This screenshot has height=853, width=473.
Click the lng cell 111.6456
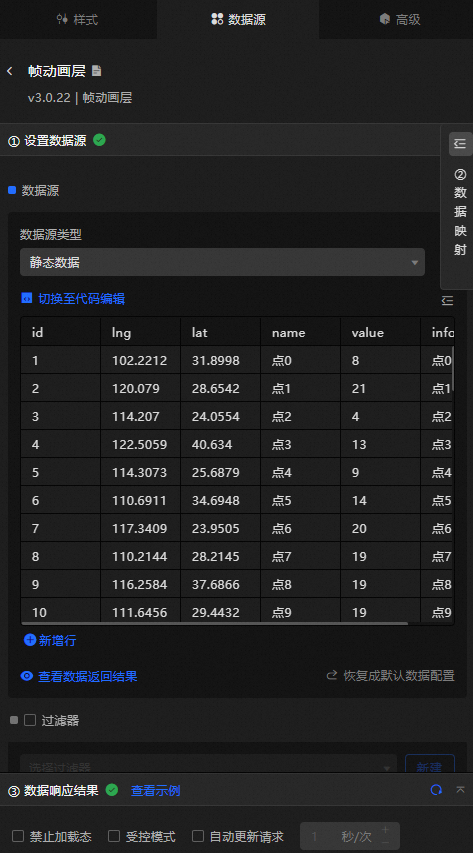point(140,613)
